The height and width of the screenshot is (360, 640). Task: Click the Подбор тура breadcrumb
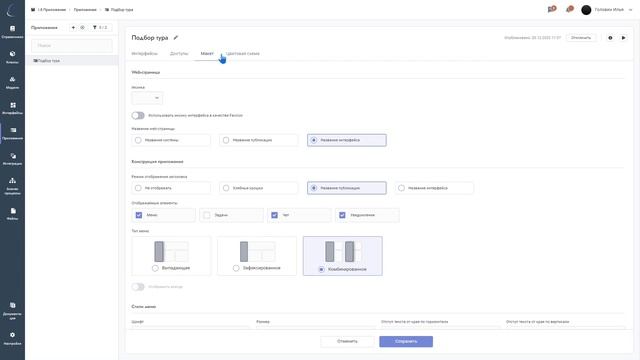coord(119,9)
